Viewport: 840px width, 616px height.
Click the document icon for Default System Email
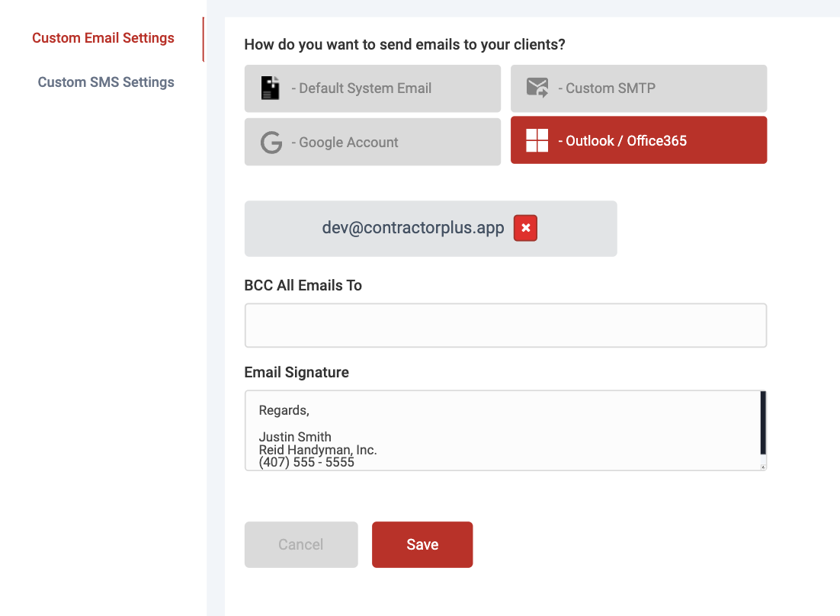(x=271, y=88)
